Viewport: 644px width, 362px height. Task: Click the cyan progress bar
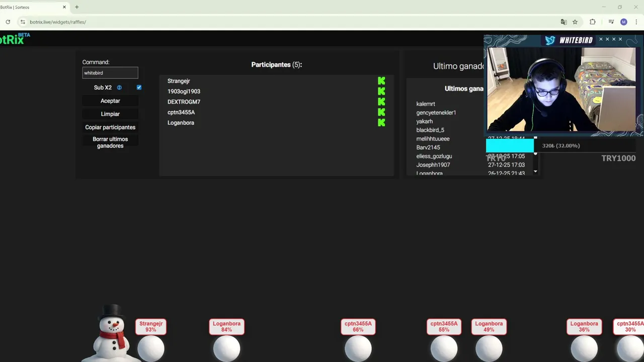point(510,146)
